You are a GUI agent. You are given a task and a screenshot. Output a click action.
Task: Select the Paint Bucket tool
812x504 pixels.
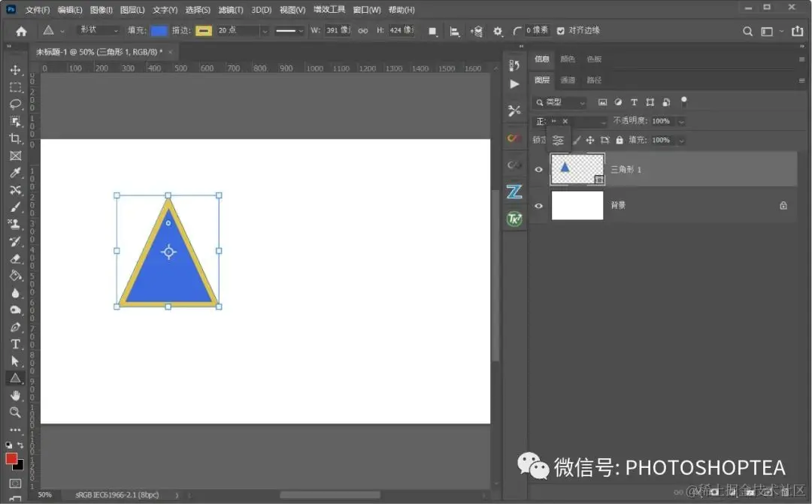(15, 276)
